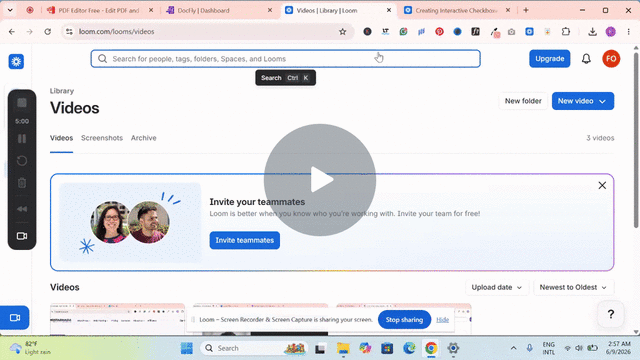Focus the Loom search field
The image size is (640, 360).
pyautogui.click(x=285, y=59)
